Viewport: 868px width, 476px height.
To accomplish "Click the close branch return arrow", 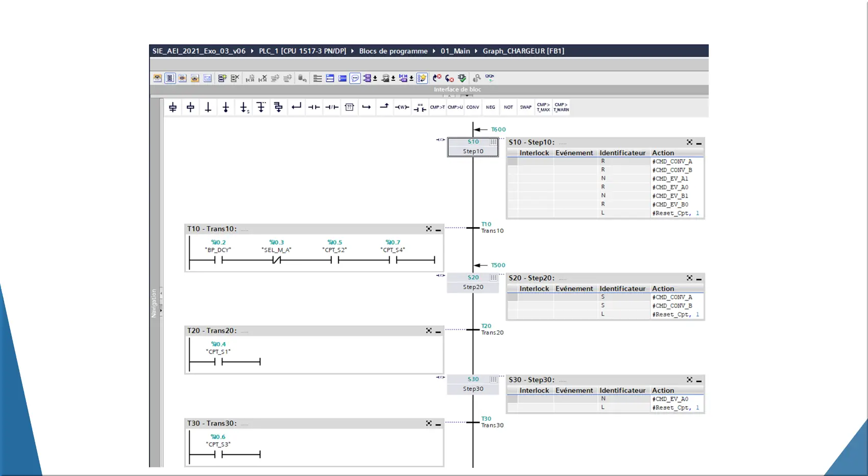I will click(x=296, y=107).
